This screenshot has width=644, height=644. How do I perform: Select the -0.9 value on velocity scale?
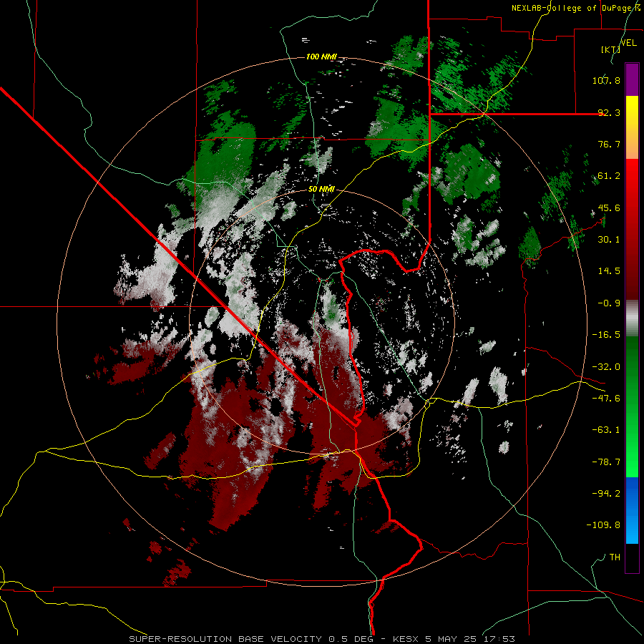click(x=609, y=303)
